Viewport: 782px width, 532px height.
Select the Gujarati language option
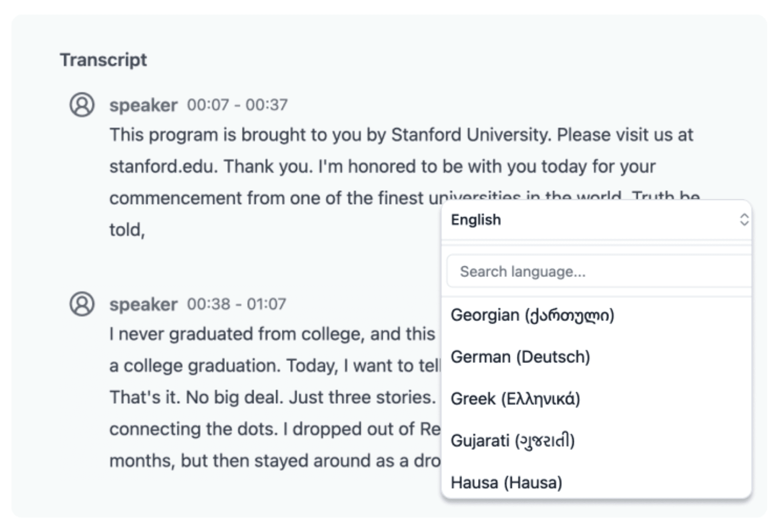pyautogui.click(x=513, y=441)
